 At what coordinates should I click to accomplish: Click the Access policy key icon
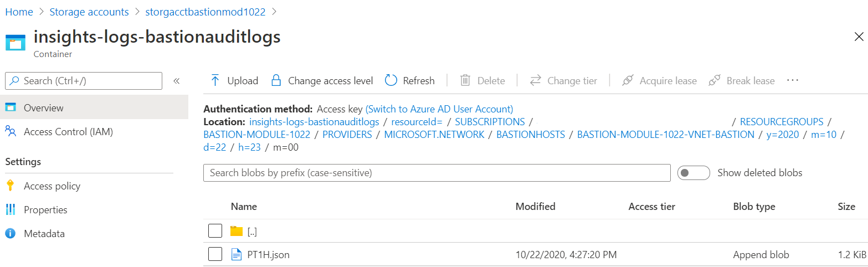coord(10,186)
